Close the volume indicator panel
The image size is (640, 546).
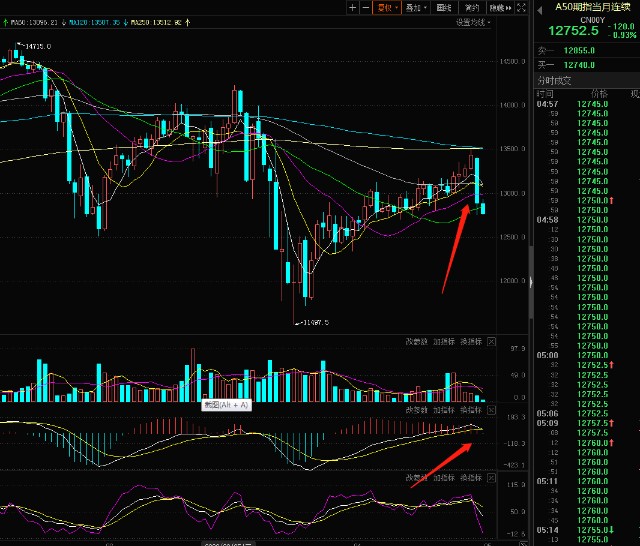click(491, 340)
